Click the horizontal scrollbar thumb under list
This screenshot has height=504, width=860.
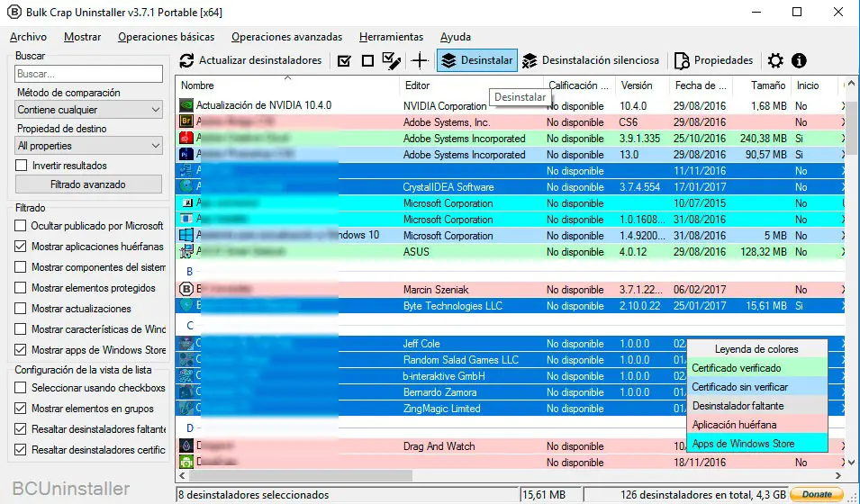[x=301, y=475]
